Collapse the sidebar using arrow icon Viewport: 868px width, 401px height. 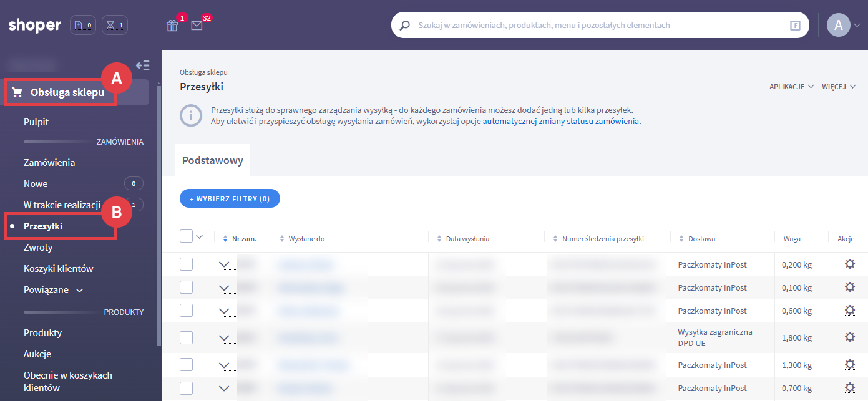tap(143, 65)
